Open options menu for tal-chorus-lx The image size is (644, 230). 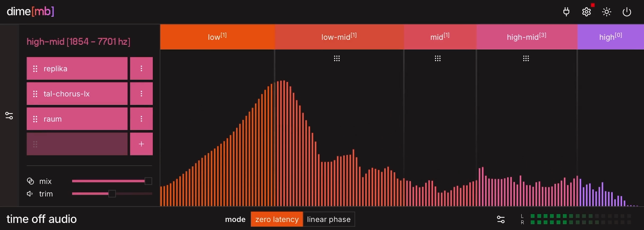141,94
